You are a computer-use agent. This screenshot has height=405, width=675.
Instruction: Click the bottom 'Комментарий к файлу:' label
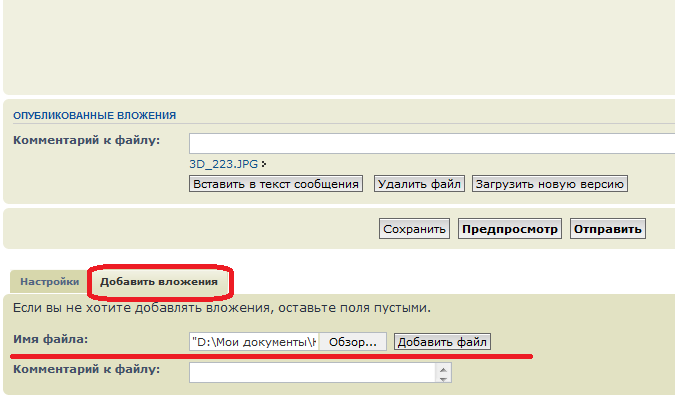(x=86, y=369)
